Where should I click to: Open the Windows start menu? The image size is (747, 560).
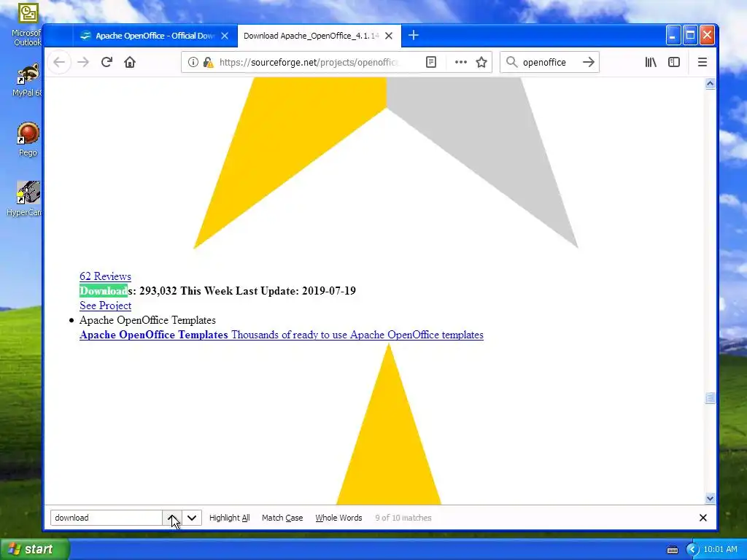[34, 549]
